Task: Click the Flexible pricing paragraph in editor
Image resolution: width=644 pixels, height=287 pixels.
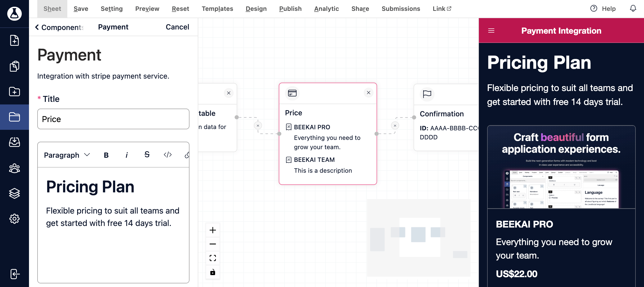Action: (x=113, y=217)
